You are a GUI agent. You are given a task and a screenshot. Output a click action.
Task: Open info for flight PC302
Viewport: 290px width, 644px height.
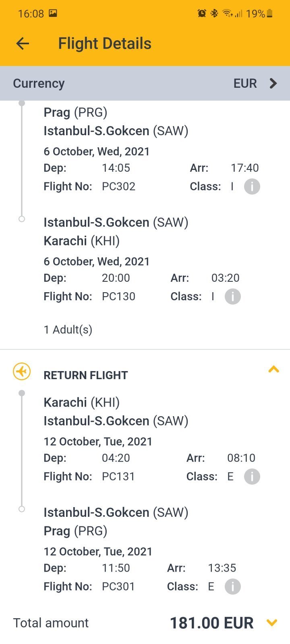click(252, 187)
